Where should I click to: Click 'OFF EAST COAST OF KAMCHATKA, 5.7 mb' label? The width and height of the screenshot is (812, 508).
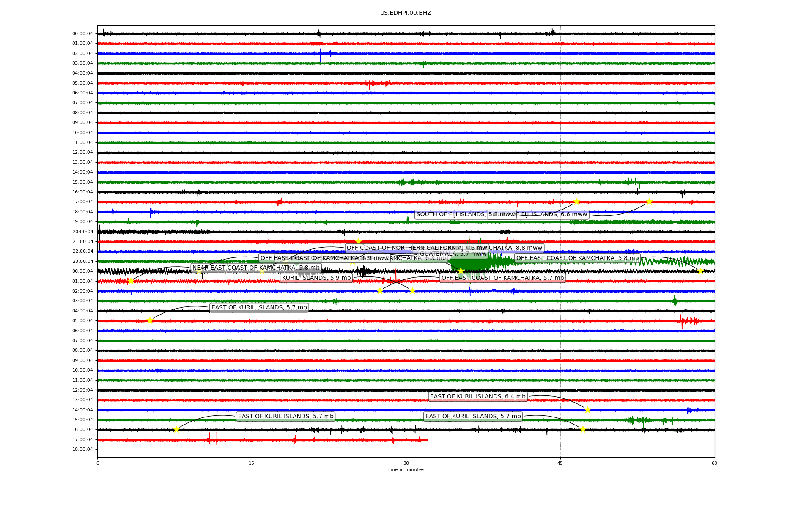click(502, 278)
